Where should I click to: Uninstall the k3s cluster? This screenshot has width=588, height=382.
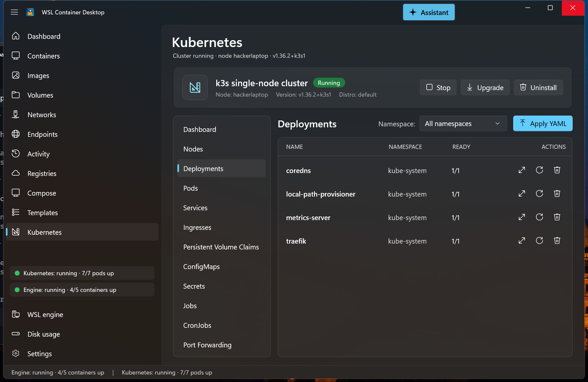[538, 88]
